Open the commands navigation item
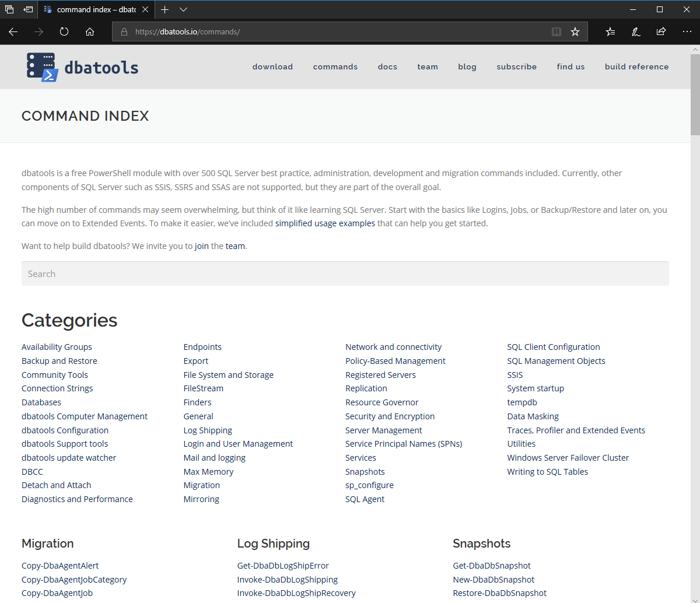Viewport: 700px width, 603px height. (335, 66)
